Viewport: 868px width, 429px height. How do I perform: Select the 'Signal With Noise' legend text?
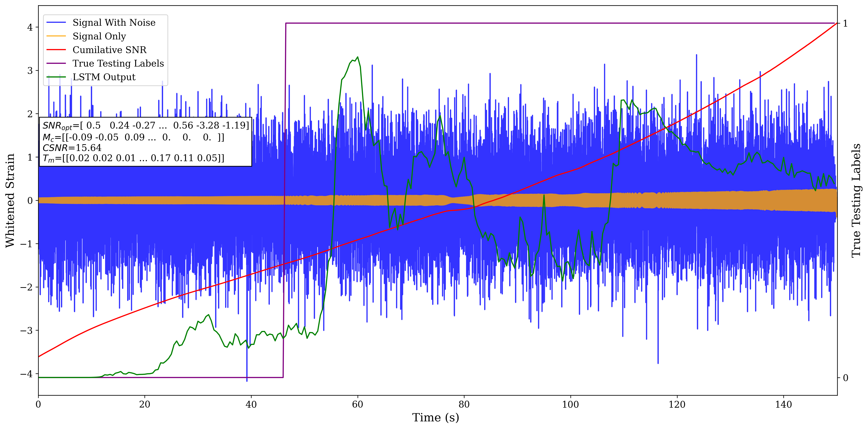point(114,23)
